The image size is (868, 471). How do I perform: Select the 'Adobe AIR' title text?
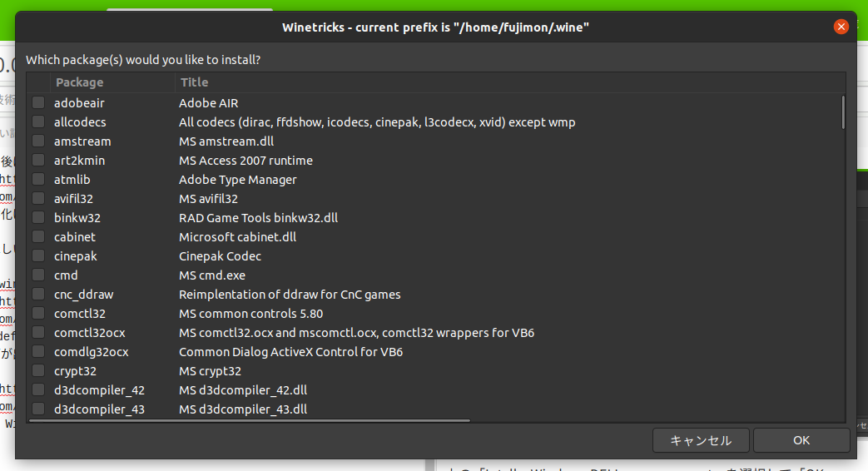(x=209, y=103)
